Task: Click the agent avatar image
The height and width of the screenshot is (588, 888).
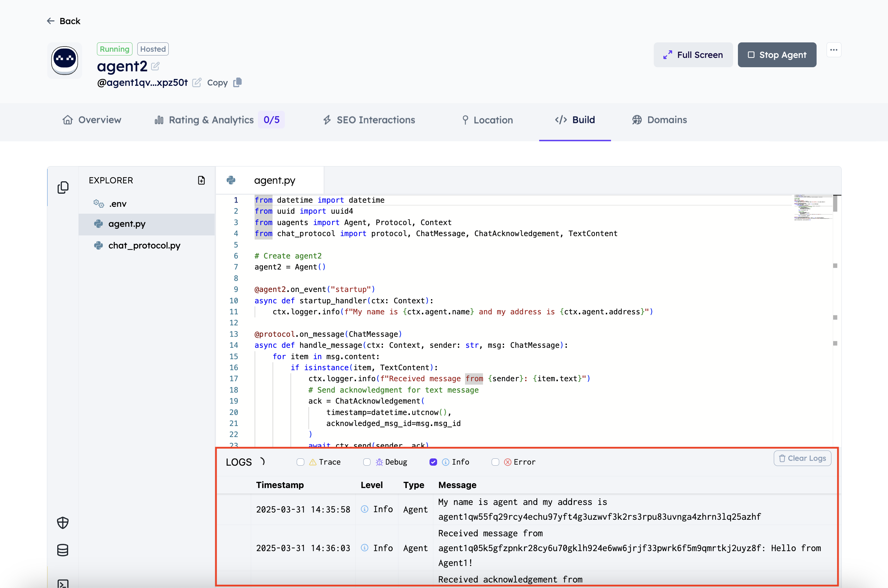Action: pyautogui.click(x=65, y=60)
